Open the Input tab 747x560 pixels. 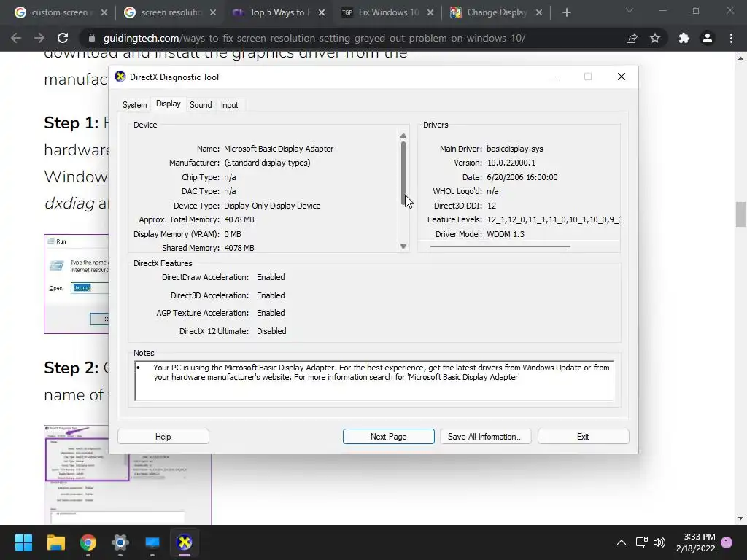click(229, 105)
